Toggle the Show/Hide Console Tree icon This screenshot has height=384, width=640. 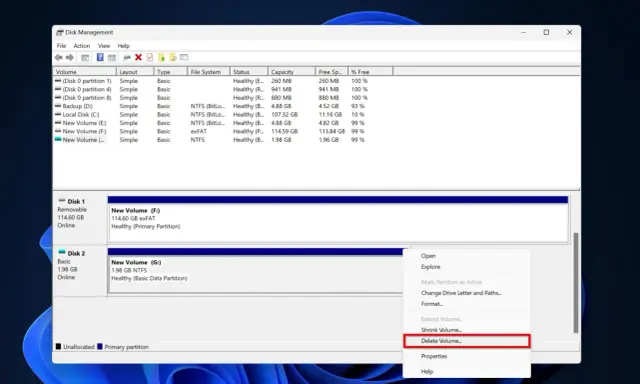[85, 58]
